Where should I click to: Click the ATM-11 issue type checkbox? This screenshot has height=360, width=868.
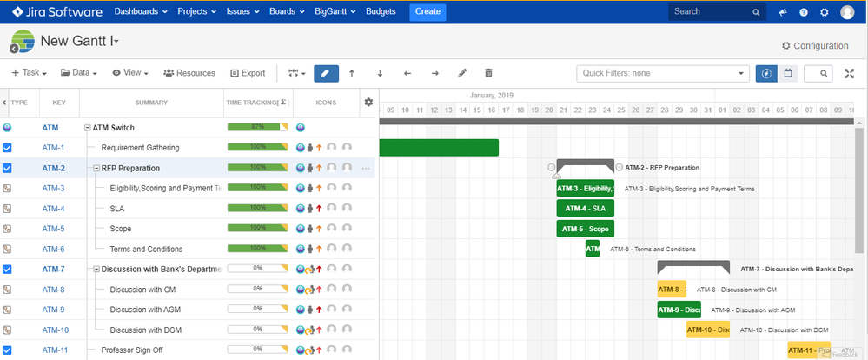tap(7, 350)
